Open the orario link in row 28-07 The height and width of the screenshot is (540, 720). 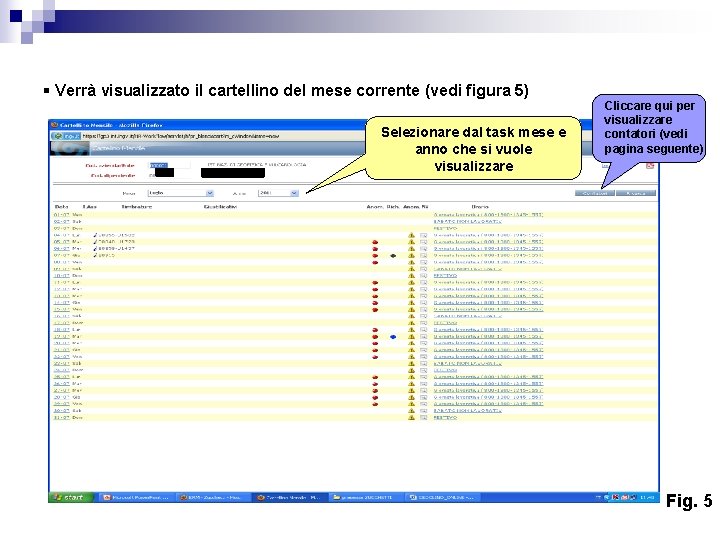coord(488,397)
